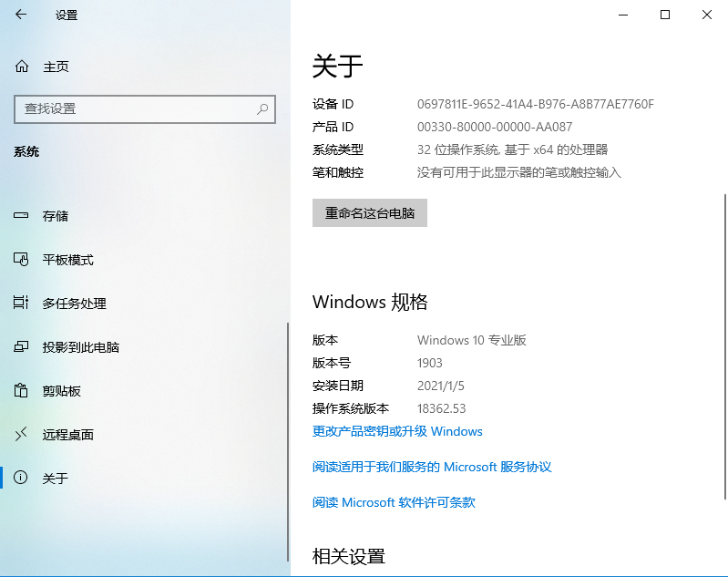Click the sidebar navigation scrollbar
Image resolution: width=728 pixels, height=577 pixels.
(x=288, y=442)
